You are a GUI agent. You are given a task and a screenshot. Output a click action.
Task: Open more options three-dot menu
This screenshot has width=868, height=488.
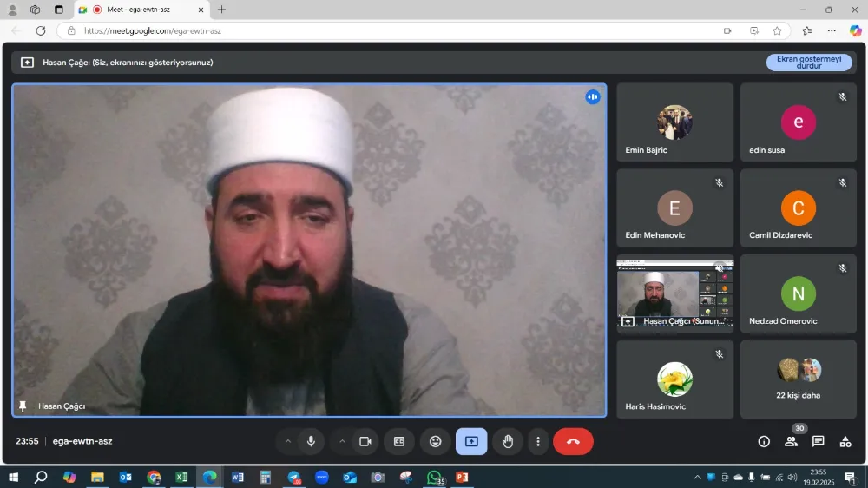pos(538,441)
